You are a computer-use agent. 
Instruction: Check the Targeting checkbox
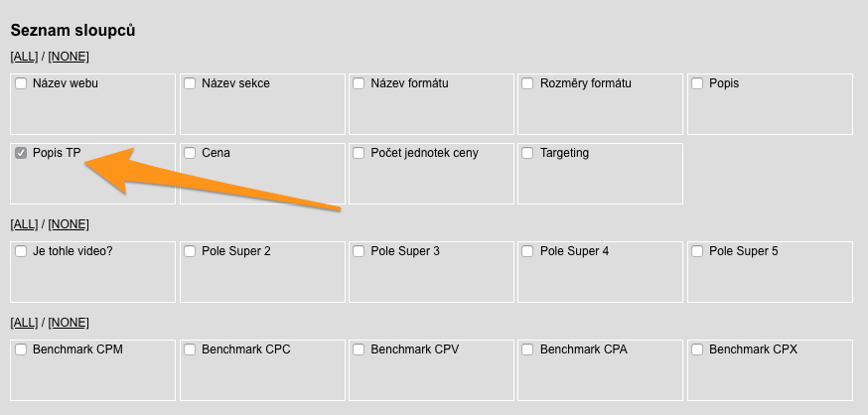(x=527, y=154)
